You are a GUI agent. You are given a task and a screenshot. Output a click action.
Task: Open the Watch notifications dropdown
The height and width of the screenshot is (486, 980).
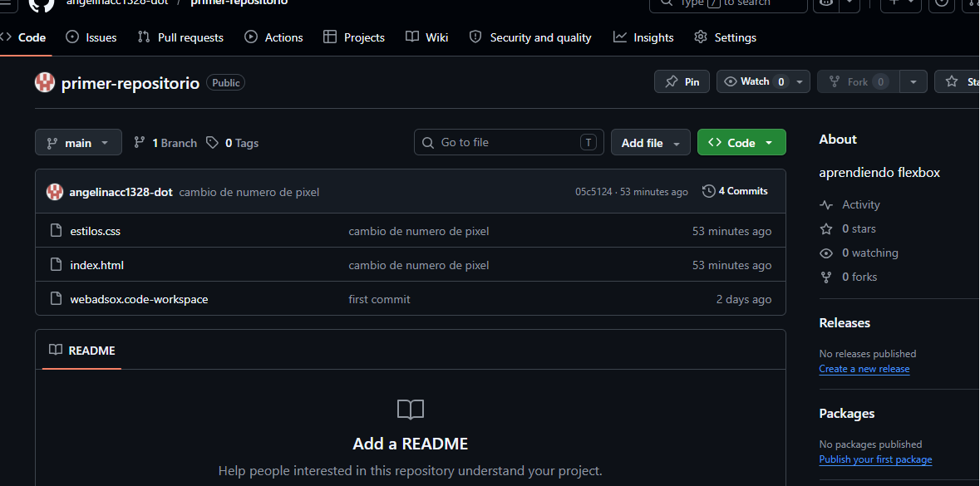tap(763, 82)
